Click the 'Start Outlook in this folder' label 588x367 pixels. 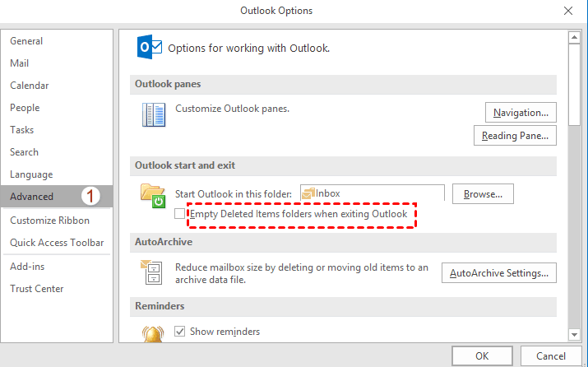pyautogui.click(x=234, y=194)
